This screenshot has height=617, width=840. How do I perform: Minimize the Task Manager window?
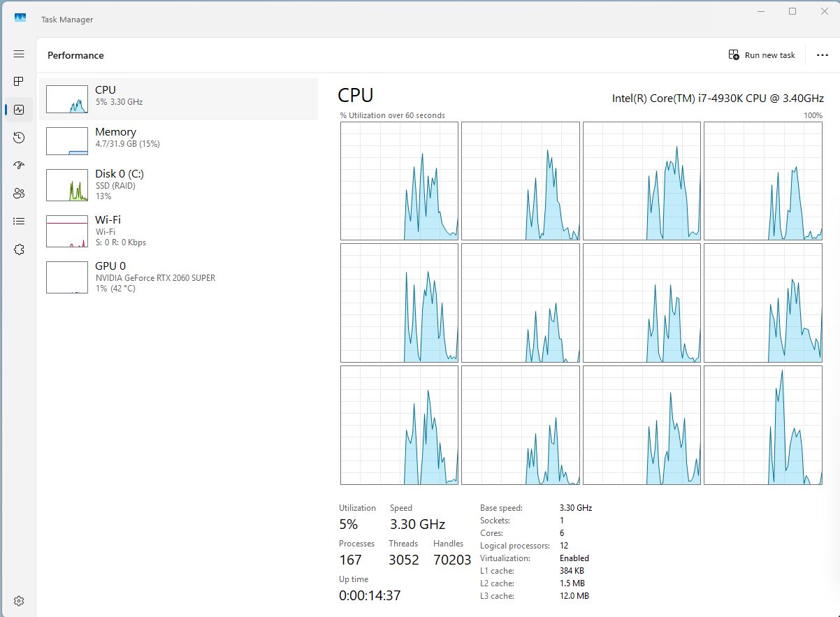760,11
